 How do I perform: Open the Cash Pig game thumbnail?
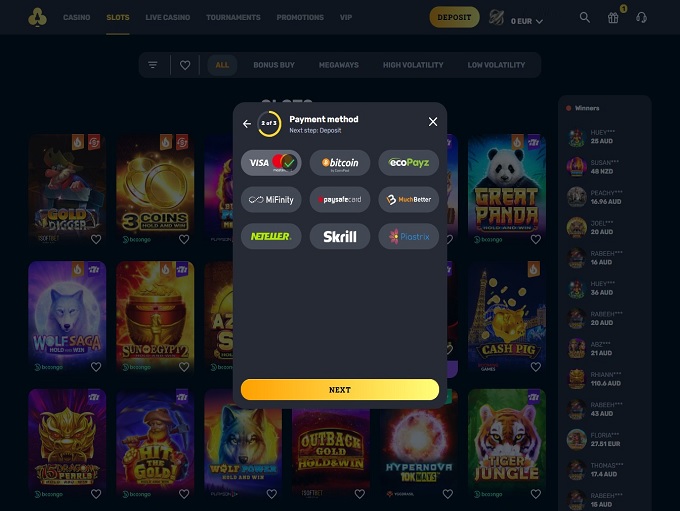coord(507,317)
